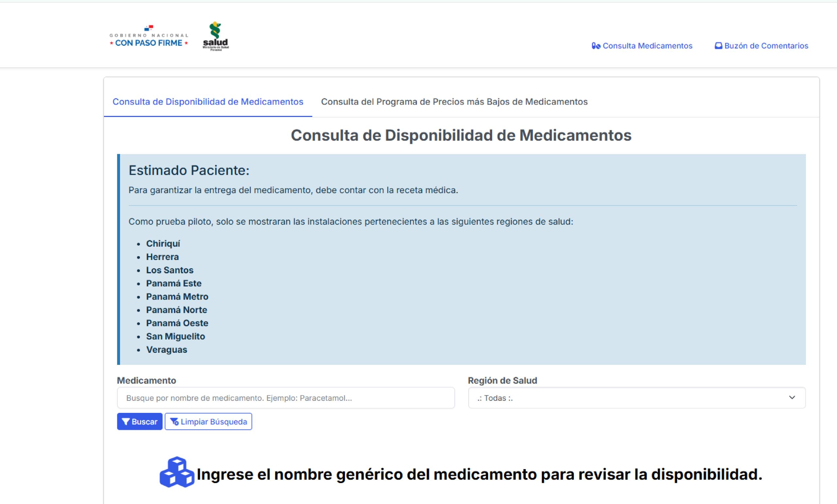This screenshot has width=837, height=504.
Task: Switch to Consulta de Disponibilidad de Medicamentos tab
Action: click(x=208, y=102)
